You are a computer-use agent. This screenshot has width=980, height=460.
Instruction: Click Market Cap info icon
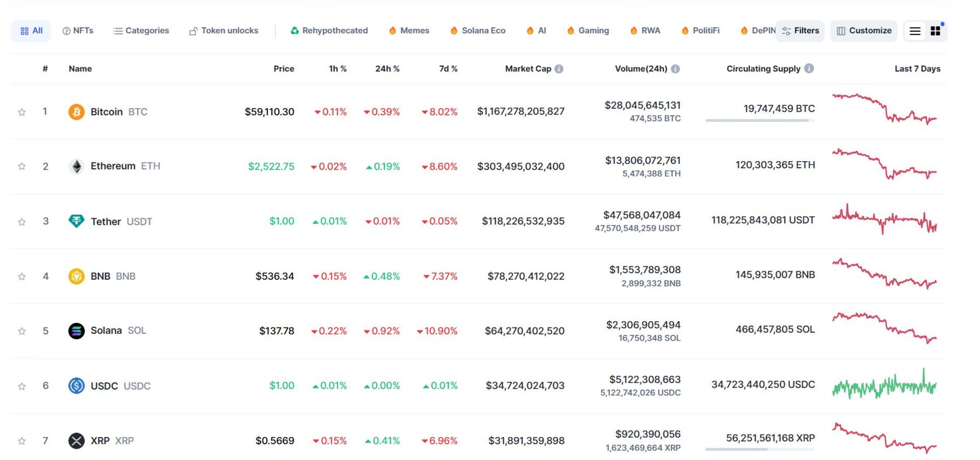click(559, 69)
